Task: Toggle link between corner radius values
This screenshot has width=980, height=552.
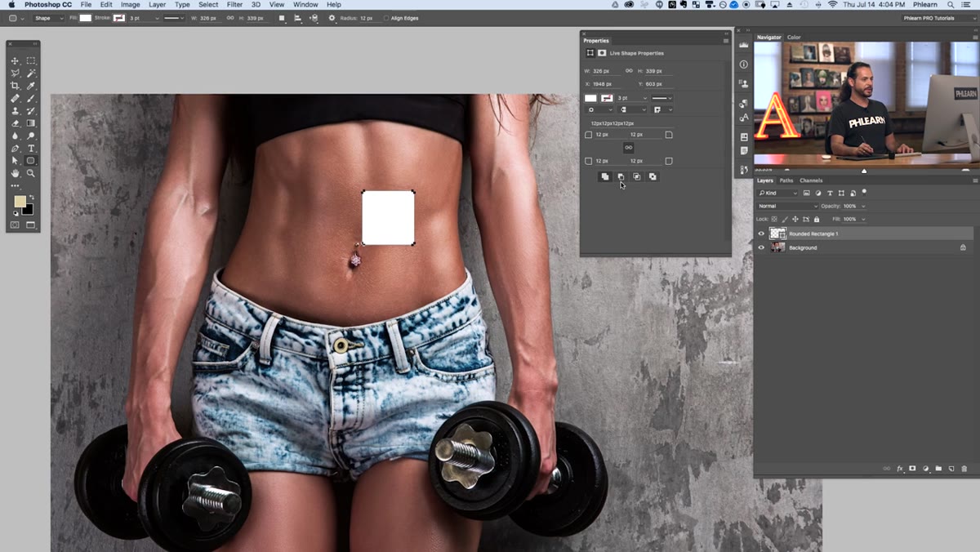Action: 628,148
